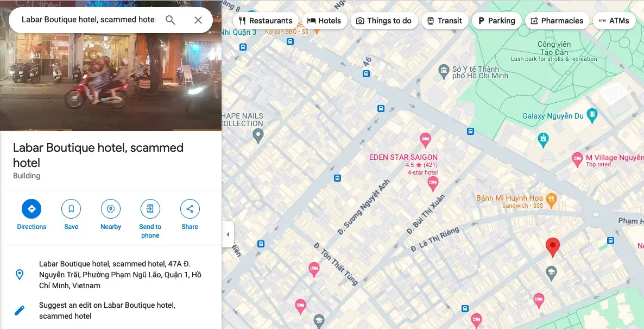Screen dimensions: 644x329
Task: Toggle the Restaurants filter chip
Action: coord(265,21)
